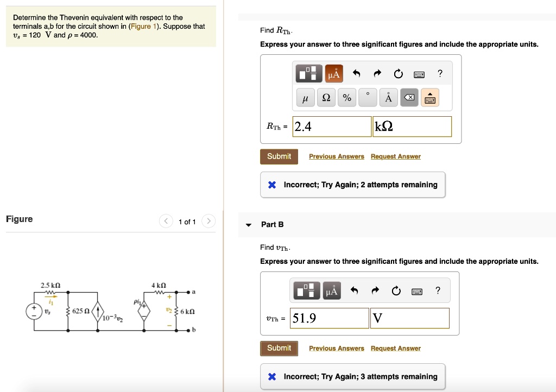Screen dimensions: 556x392
Task: Open Request Answer for Part B
Action: 395,348
